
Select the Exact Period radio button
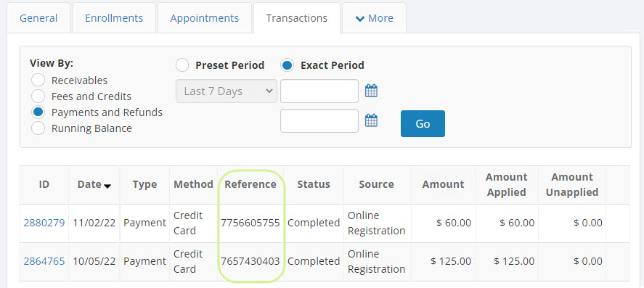tap(287, 65)
